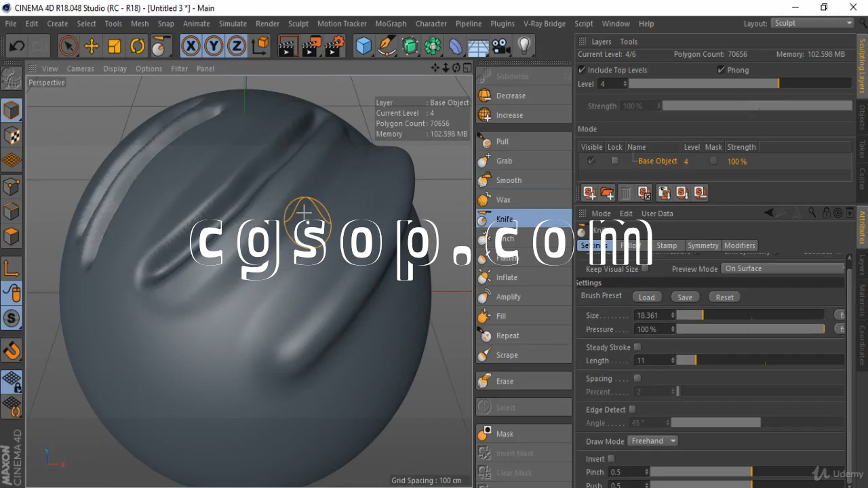Select the Smooth sculpt brush
This screenshot has height=488, width=868.
pos(524,180)
